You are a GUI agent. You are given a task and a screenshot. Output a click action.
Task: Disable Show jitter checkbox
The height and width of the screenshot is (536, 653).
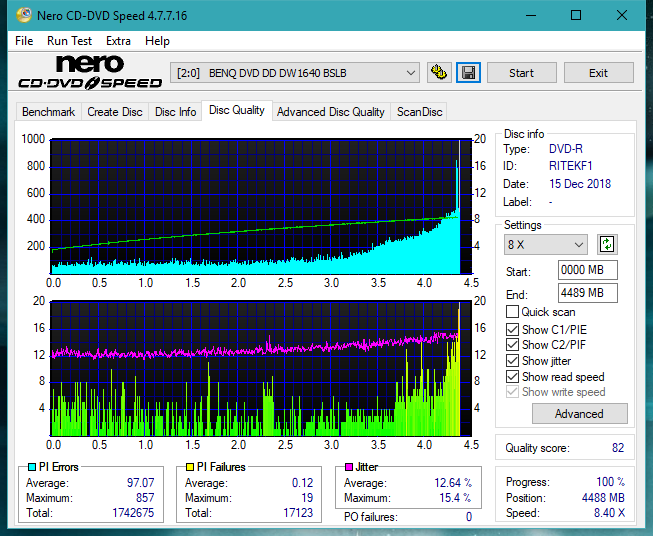tap(512, 361)
